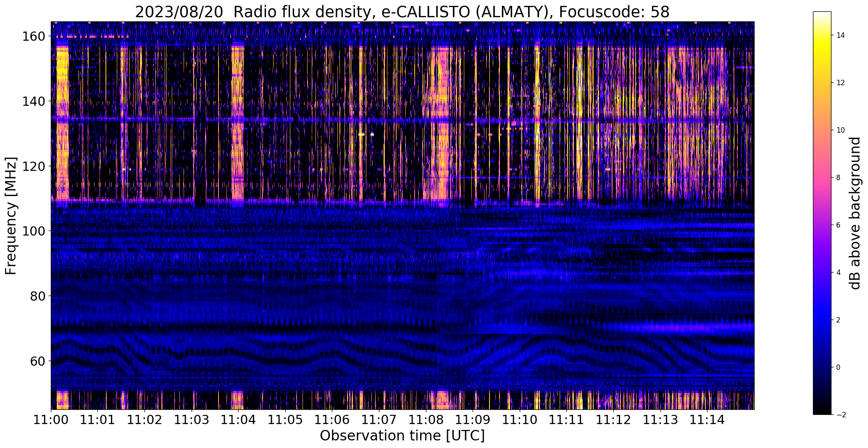The image size is (868, 448).
Task: Click the 11:06 time tick label
Action: (332, 419)
